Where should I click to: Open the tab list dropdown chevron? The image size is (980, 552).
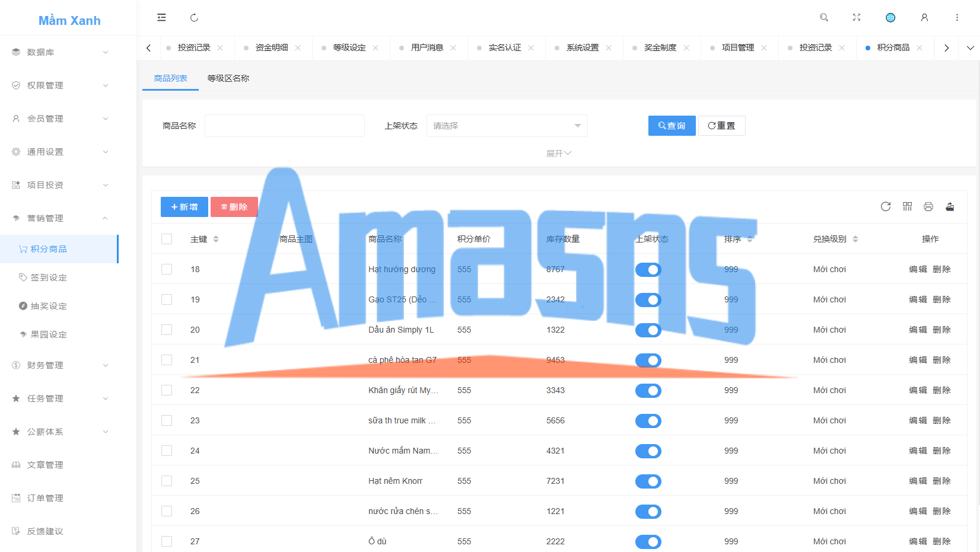click(970, 48)
